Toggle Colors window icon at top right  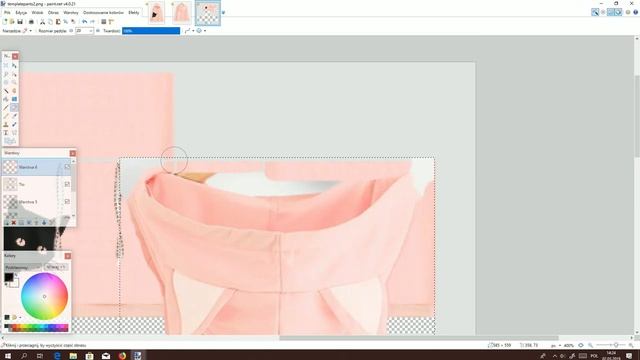pos(618,12)
